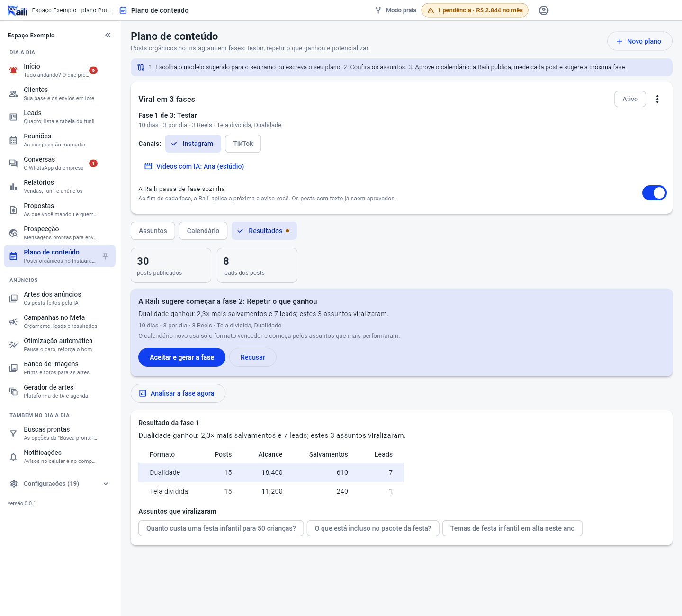682x616 pixels.
Task: Open Relatórios bar chart icon
Action: point(13,187)
